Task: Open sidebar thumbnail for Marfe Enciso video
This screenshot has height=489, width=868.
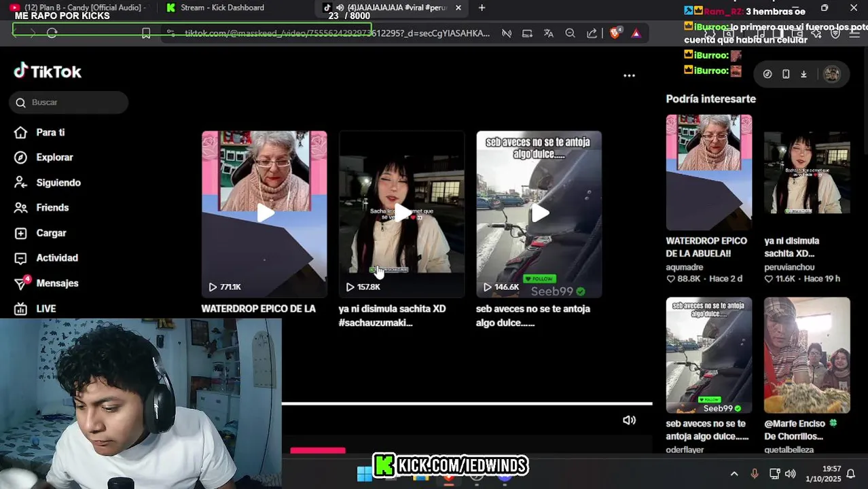Action: click(x=807, y=355)
